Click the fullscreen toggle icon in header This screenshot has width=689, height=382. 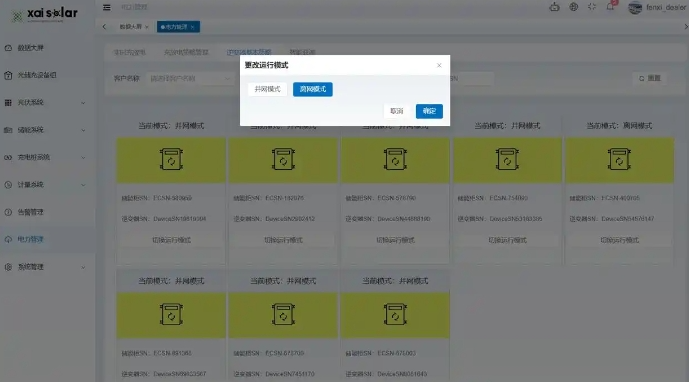coord(592,7)
